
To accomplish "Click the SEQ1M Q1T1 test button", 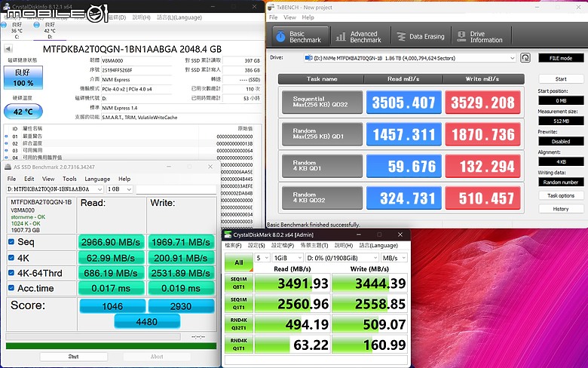I will tap(239, 303).
